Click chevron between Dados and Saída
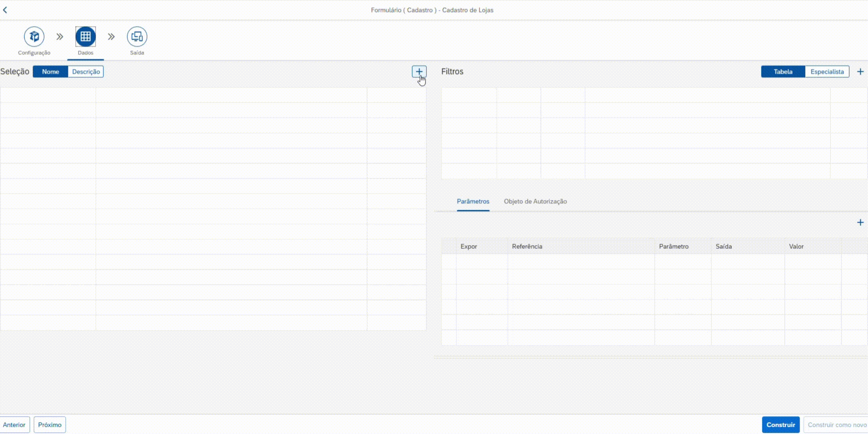This screenshot has width=868, height=434. pos(111,37)
